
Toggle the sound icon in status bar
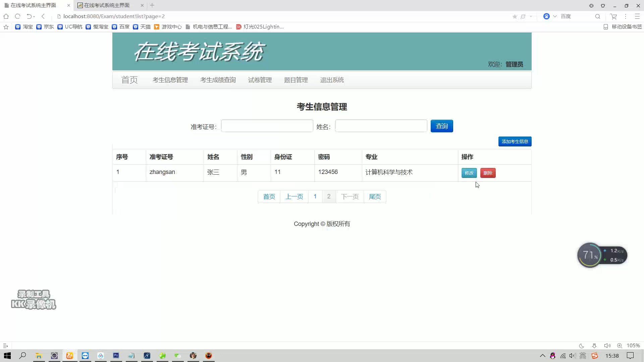607,346
